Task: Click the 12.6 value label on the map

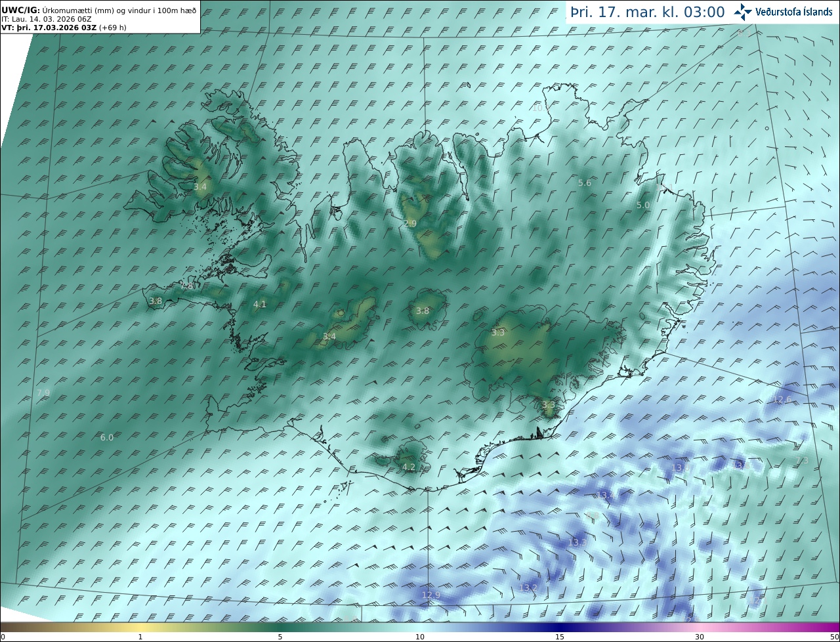Action: 782,400
